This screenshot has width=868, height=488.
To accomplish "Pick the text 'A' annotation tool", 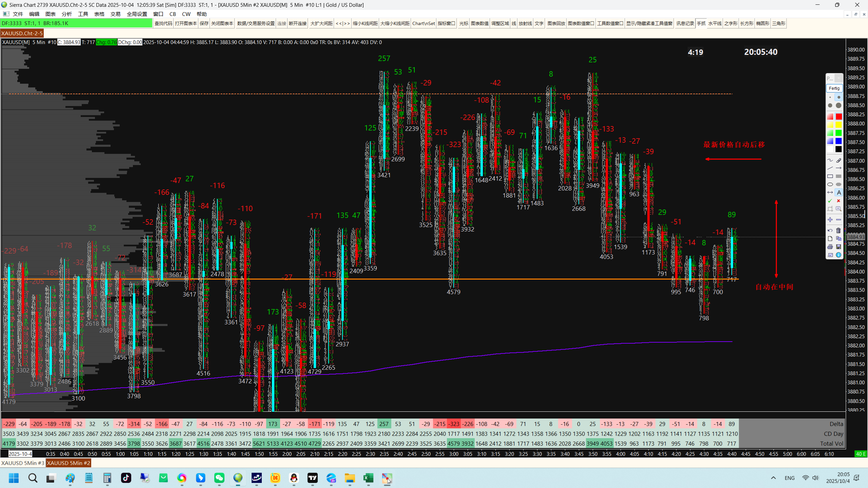I will coord(839,192).
